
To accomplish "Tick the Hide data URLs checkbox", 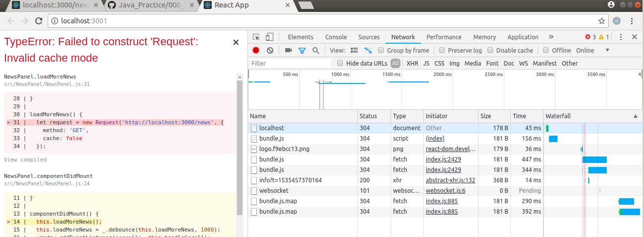I will tap(340, 63).
